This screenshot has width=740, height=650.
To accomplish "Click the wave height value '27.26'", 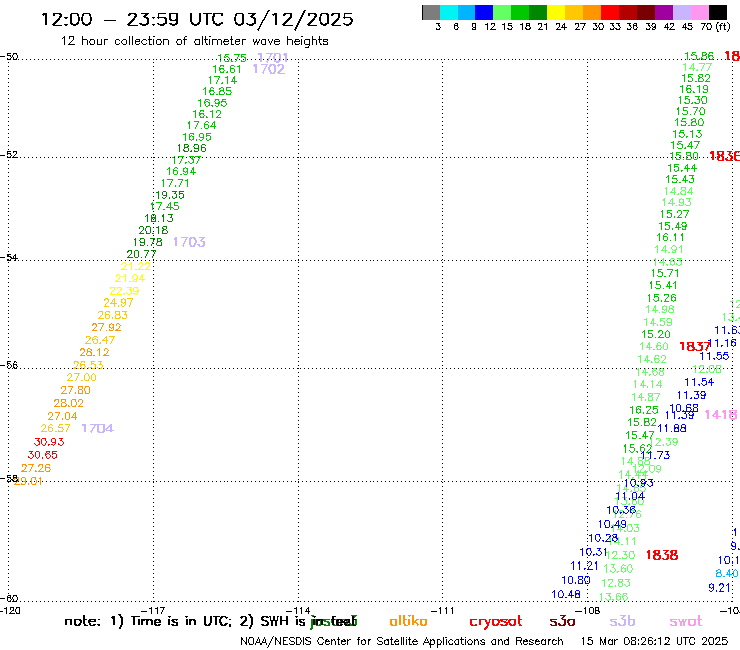I will [x=36, y=468].
